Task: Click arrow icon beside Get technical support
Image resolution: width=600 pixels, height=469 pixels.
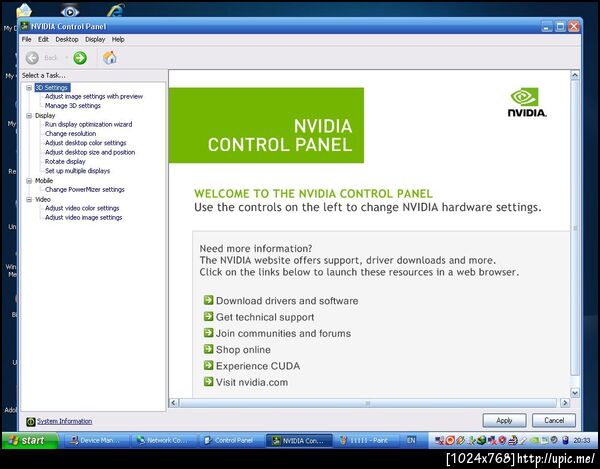Action: (208, 316)
